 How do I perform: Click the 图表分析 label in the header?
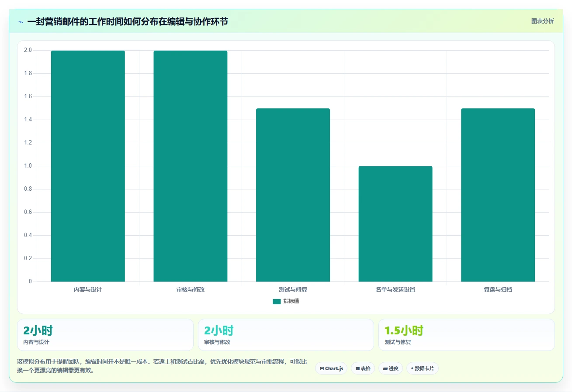[542, 21]
